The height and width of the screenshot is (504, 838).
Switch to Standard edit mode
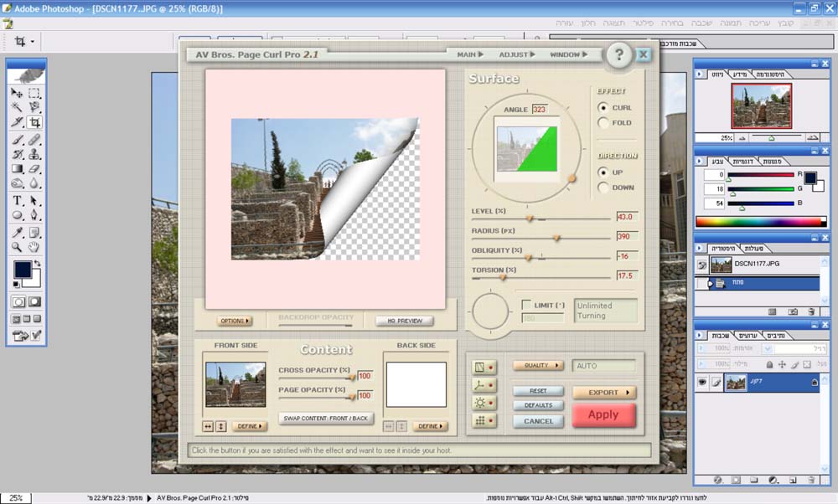[18, 301]
